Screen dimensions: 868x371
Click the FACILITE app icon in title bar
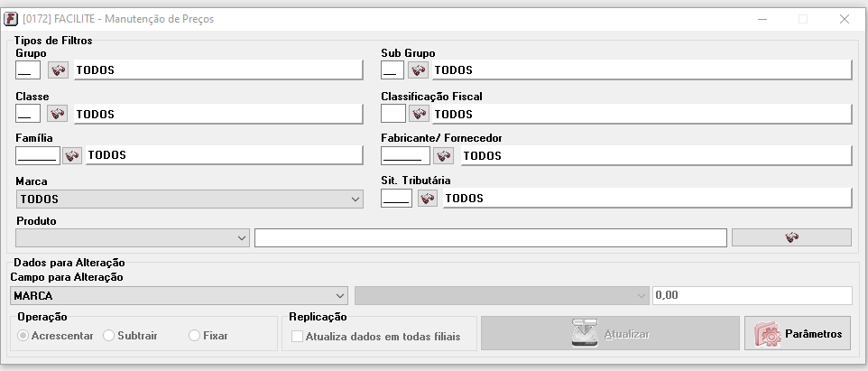(x=11, y=19)
